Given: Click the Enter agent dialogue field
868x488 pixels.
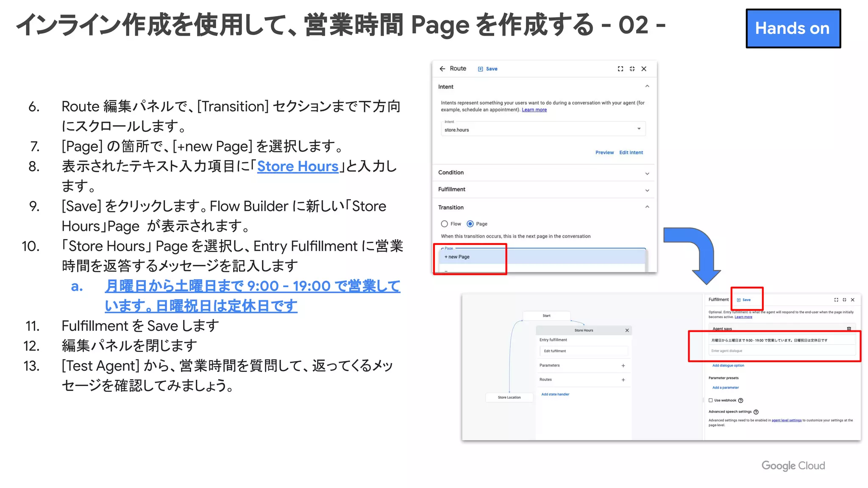Looking at the screenshot, I should click(x=782, y=351).
